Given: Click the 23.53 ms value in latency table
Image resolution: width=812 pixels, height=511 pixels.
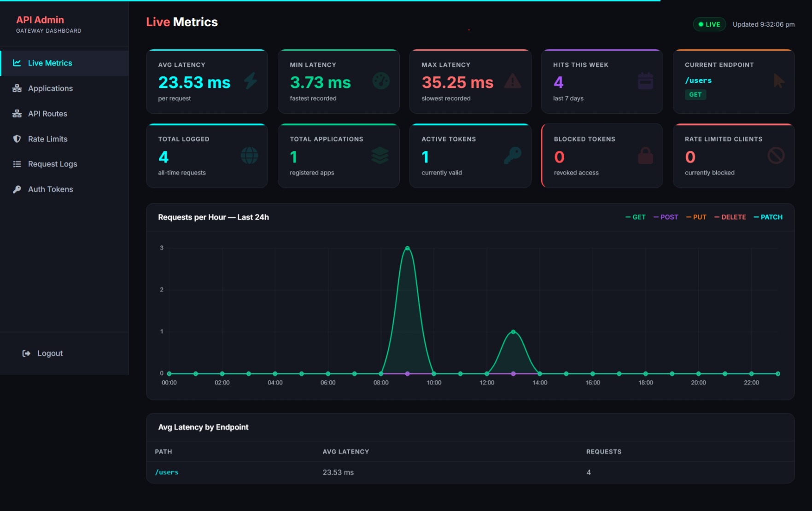Looking at the screenshot, I should click(338, 472).
